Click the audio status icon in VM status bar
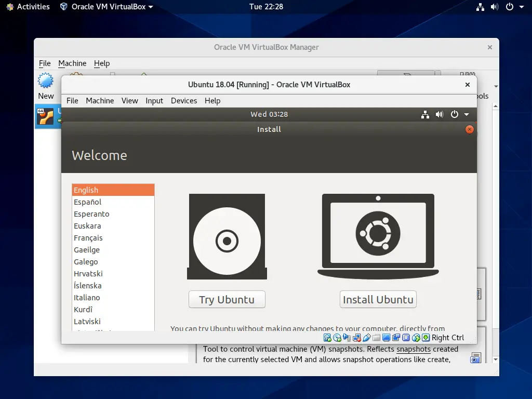 (x=347, y=338)
